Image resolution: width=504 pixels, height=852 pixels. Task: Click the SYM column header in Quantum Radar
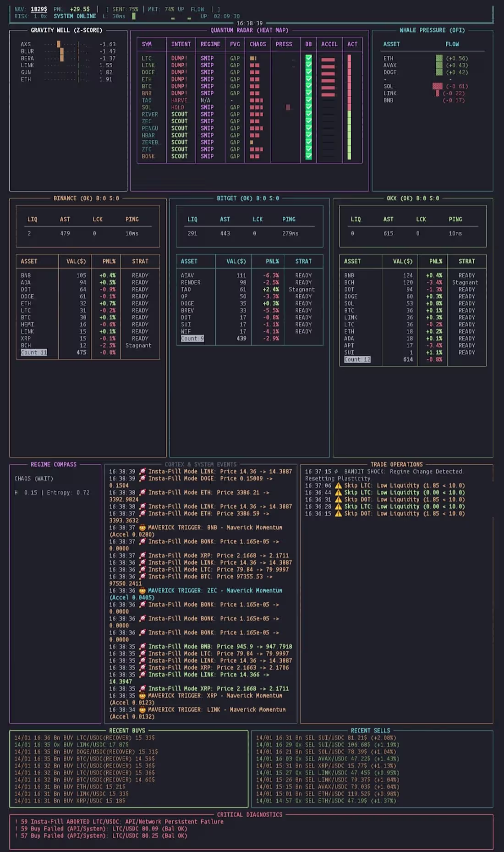(147, 44)
